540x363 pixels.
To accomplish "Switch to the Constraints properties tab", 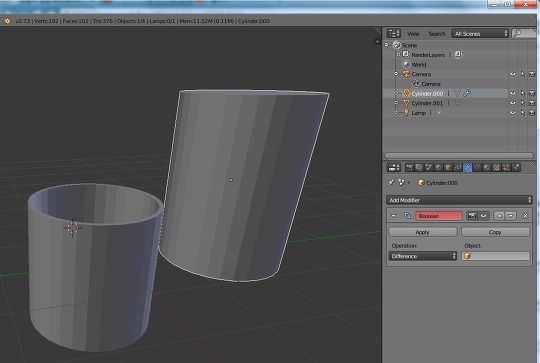I will point(457,168).
